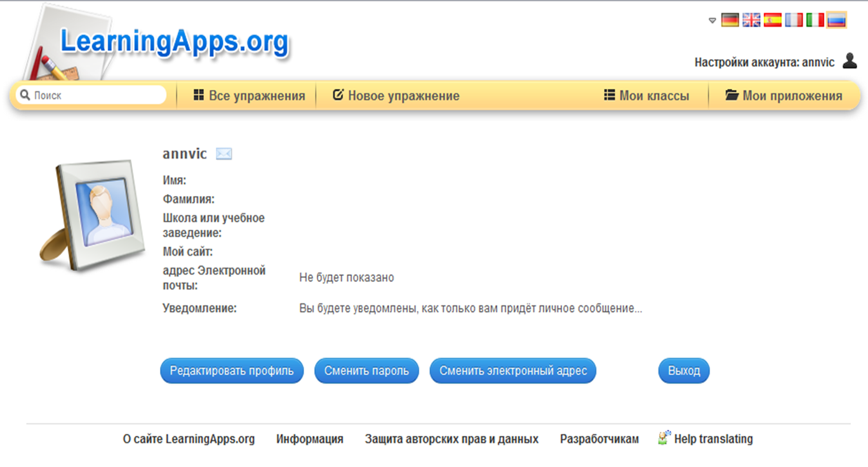Switch language using the UK flag
The height and width of the screenshot is (467, 868).
click(751, 20)
